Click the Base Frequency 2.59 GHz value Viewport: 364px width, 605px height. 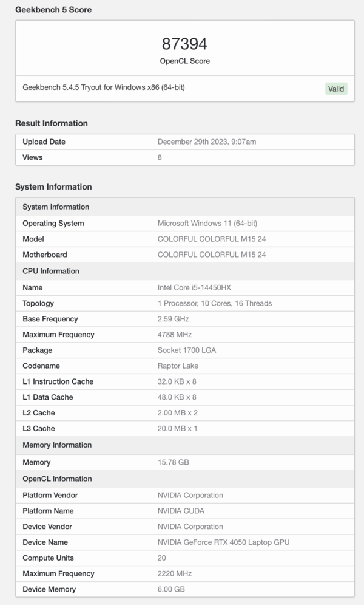(173, 319)
